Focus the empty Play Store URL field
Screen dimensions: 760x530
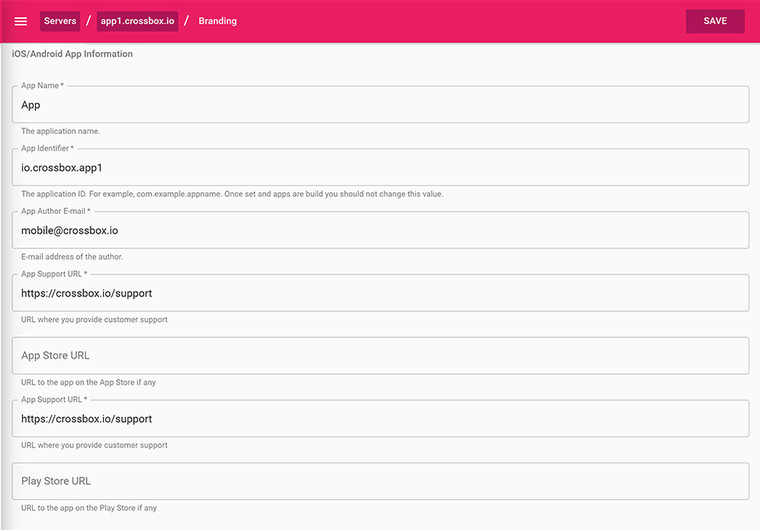[380, 481]
